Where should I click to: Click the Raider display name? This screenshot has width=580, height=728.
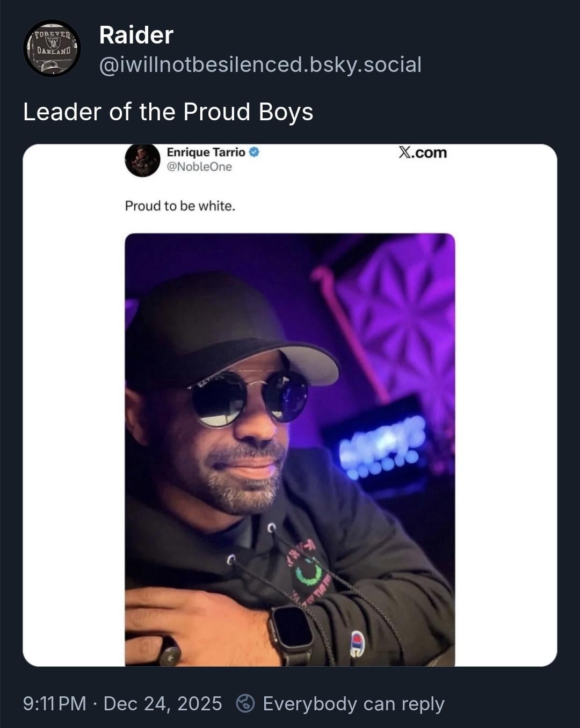(136, 35)
